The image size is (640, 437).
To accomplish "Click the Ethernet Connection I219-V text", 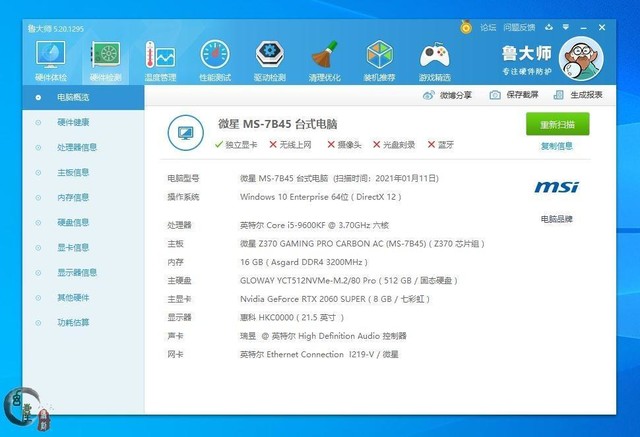I will click(320, 354).
